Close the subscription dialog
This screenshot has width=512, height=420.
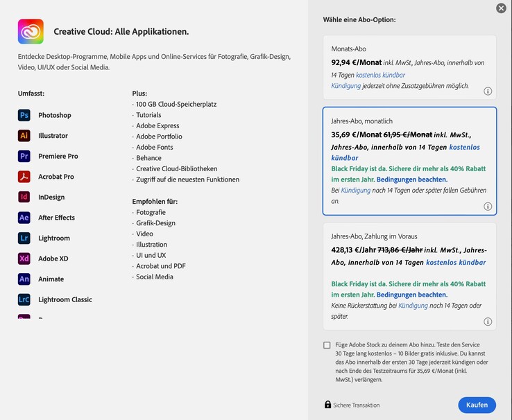[501, 8]
